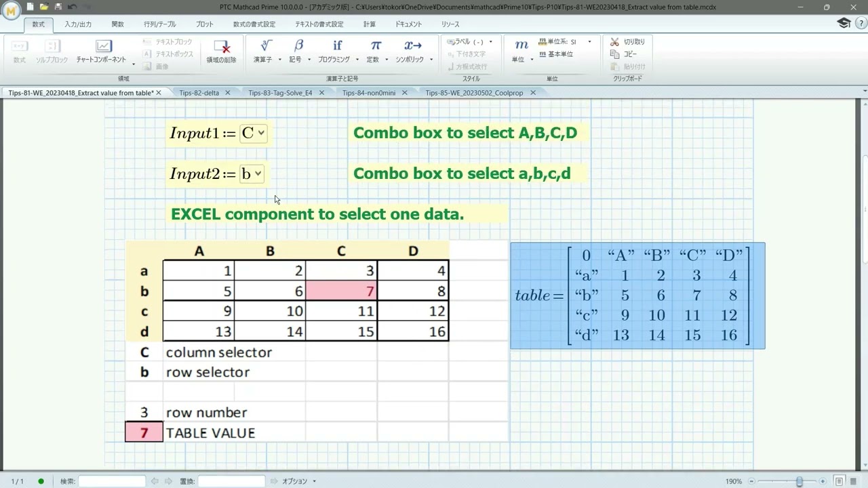Select the プロット ribbon tab
Viewport: 868px width, 488px height.
[x=204, y=24]
